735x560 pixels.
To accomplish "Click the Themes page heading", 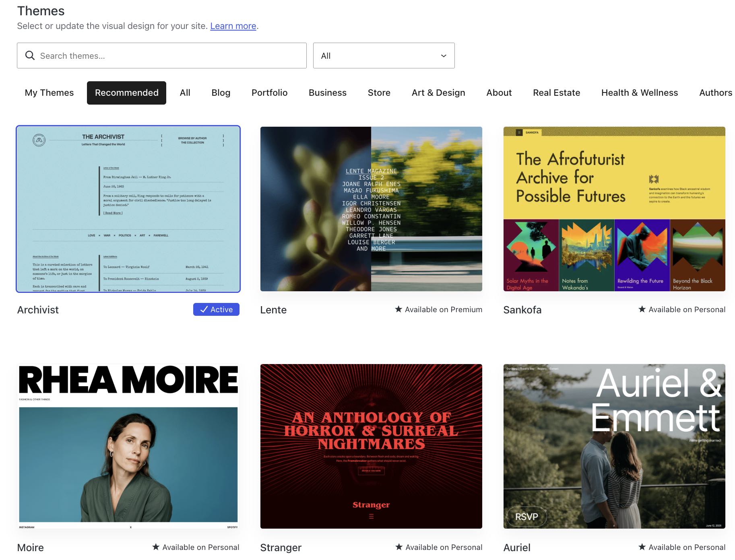I will pyautogui.click(x=41, y=11).
